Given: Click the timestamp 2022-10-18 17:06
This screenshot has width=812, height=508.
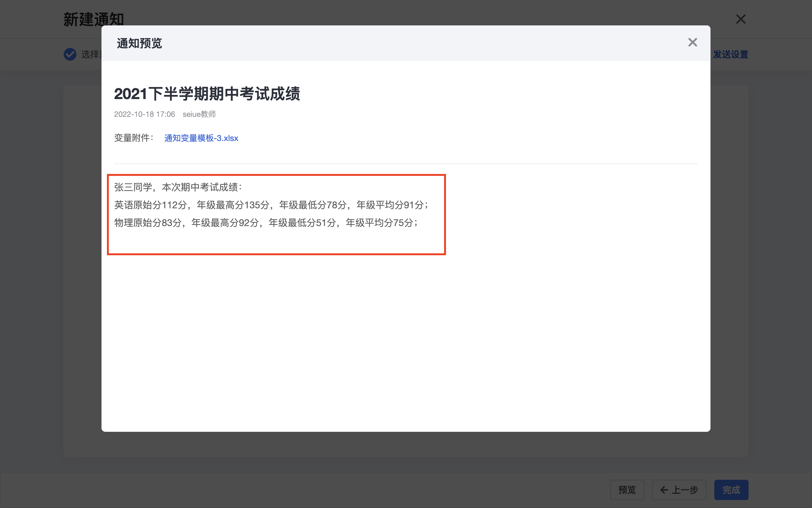Looking at the screenshot, I should pyautogui.click(x=145, y=114).
